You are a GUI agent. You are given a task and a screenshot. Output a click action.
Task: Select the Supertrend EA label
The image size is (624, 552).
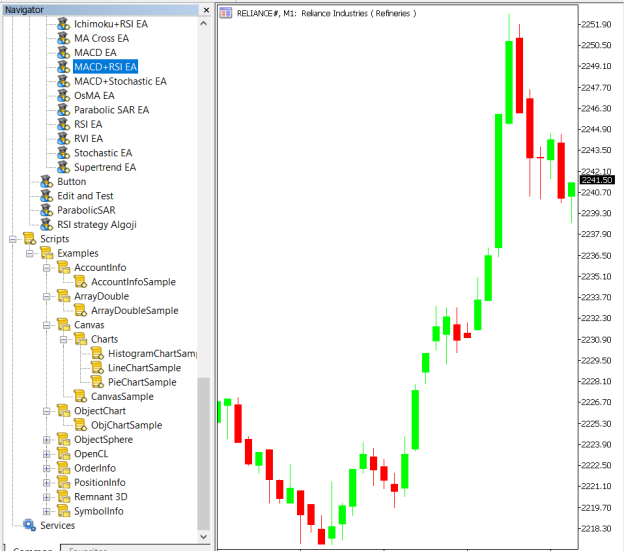tap(105, 167)
